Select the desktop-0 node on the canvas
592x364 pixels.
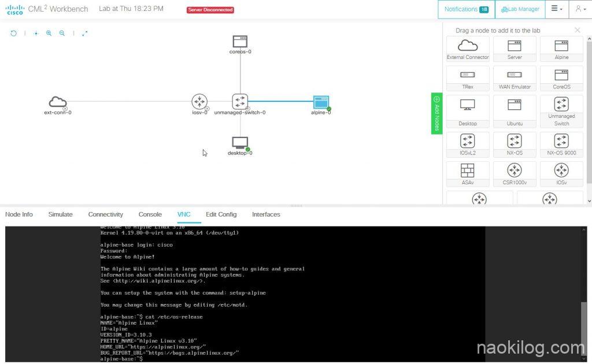(x=240, y=143)
